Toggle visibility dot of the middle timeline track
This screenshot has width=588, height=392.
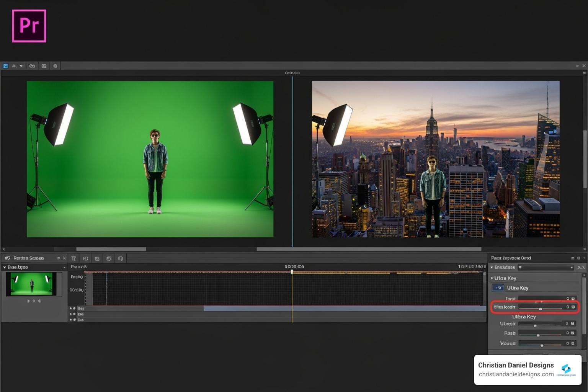click(x=74, y=314)
